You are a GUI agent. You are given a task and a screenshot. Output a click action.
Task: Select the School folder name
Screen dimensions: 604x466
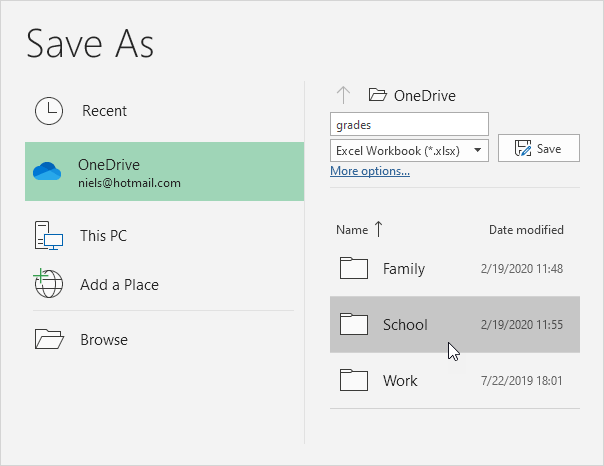pos(405,325)
